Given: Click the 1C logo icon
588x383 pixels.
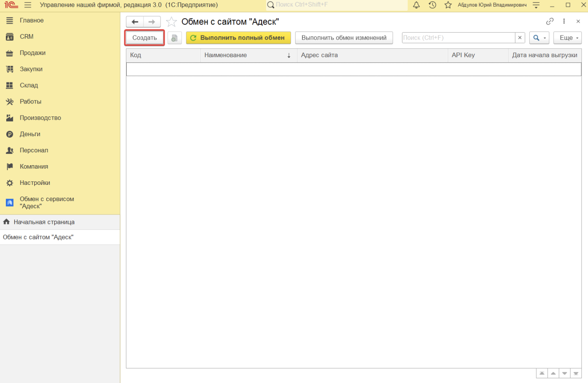Looking at the screenshot, I should [11, 5].
